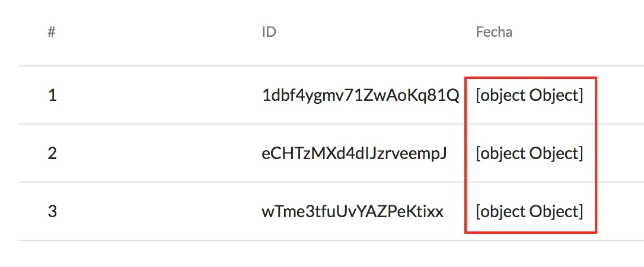Click [object Object] in second row
This screenshot has height=267, width=644.
(529, 154)
